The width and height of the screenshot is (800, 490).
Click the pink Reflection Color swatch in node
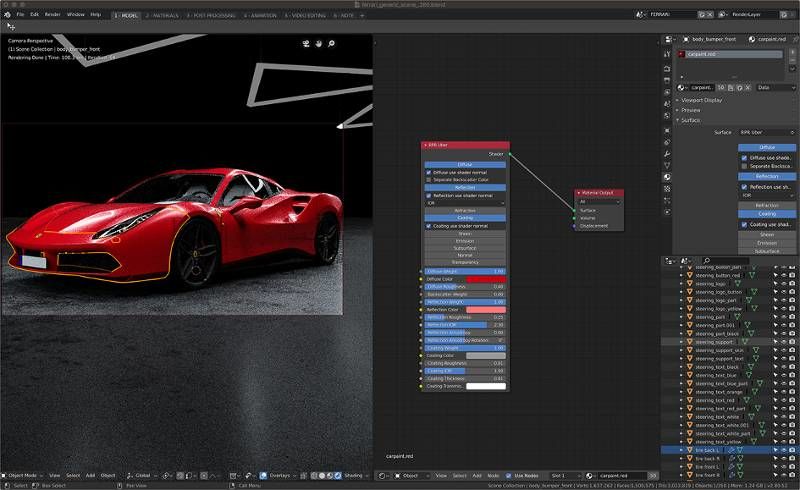point(486,310)
